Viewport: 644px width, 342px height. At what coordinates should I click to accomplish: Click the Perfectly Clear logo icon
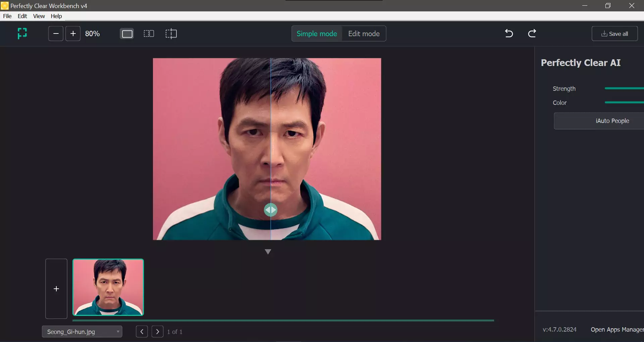pos(22,33)
